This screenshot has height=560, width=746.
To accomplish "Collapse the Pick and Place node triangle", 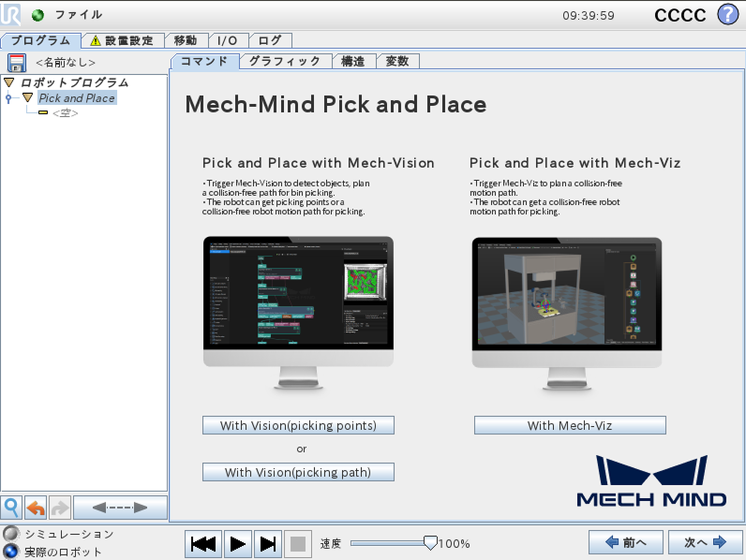I will pos(27,98).
